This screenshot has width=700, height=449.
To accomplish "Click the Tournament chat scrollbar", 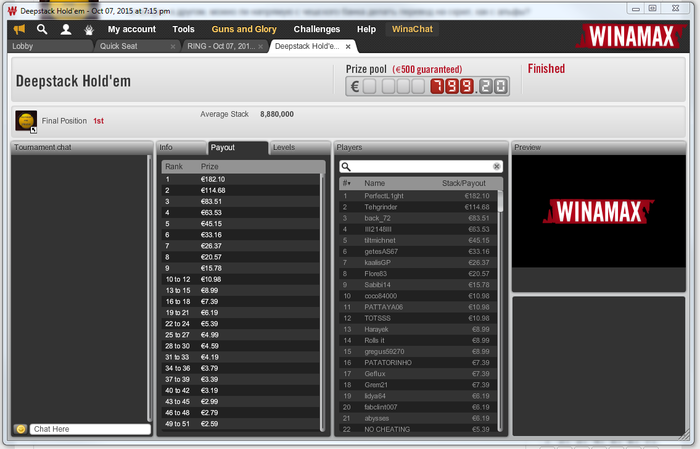I will click(x=149, y=289).
